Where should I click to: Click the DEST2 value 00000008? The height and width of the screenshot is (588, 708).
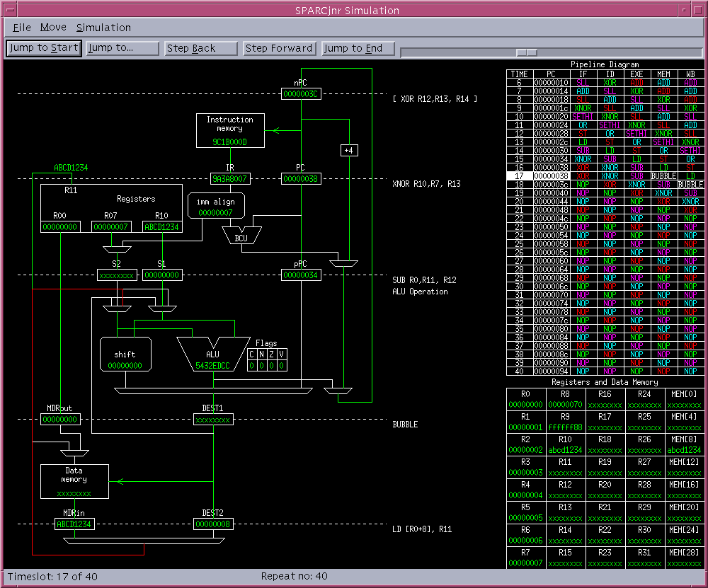[213, 524]
